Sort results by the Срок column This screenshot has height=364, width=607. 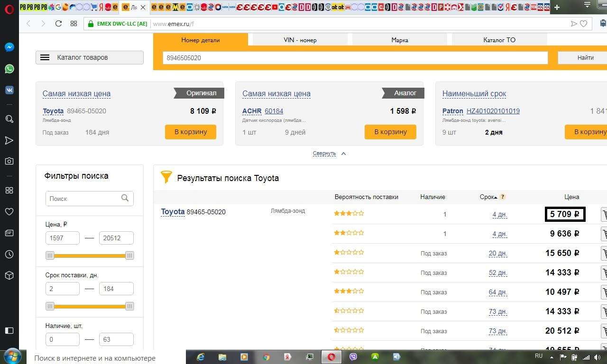pyautogui.click(x=487, y=197)
